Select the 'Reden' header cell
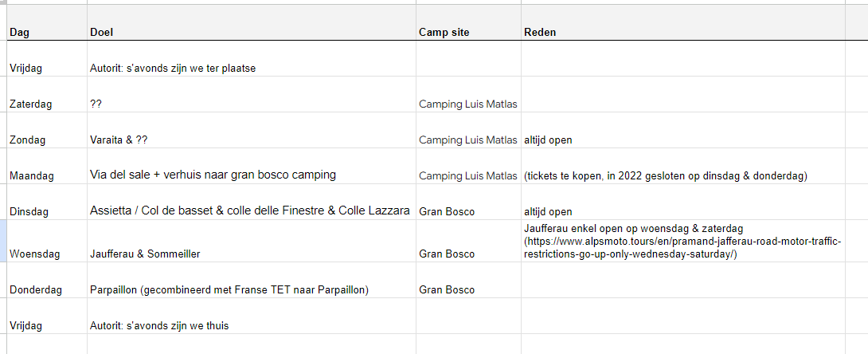 click(683, 22)
